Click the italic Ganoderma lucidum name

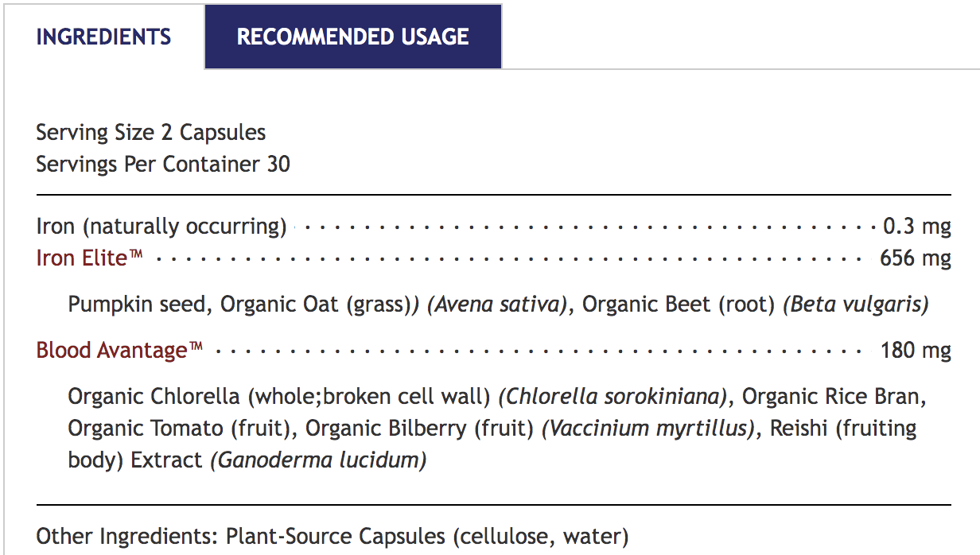click(318, 460)
